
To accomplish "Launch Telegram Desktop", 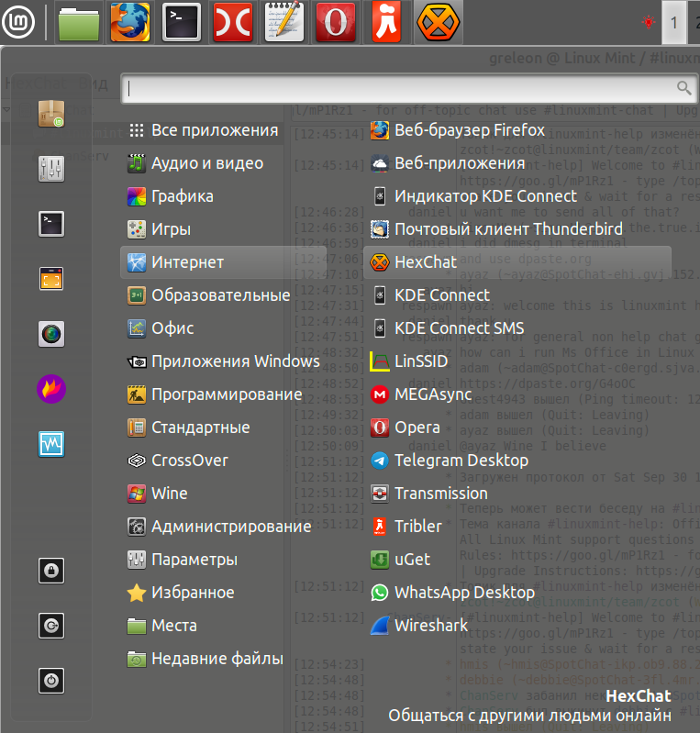I will click(517, 461).
